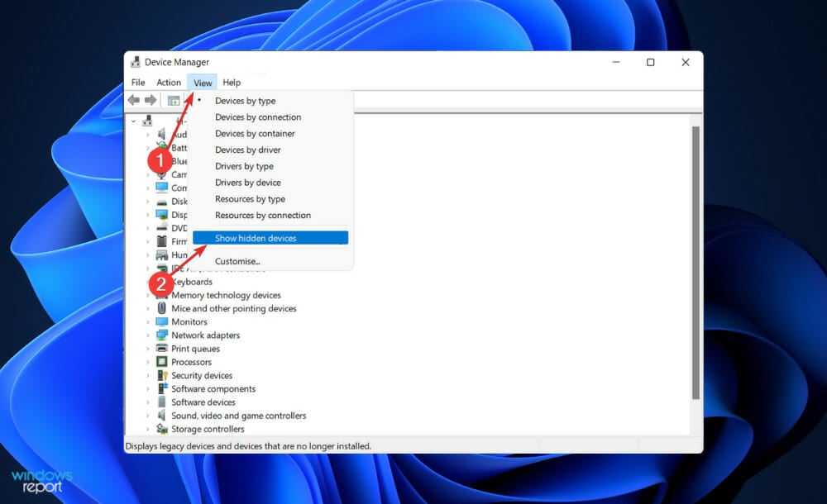This screenshot has height=504, width=827.
Task: Click the speaker icon beside Sound, video and game controllers
Action: [x=162, y=416]
